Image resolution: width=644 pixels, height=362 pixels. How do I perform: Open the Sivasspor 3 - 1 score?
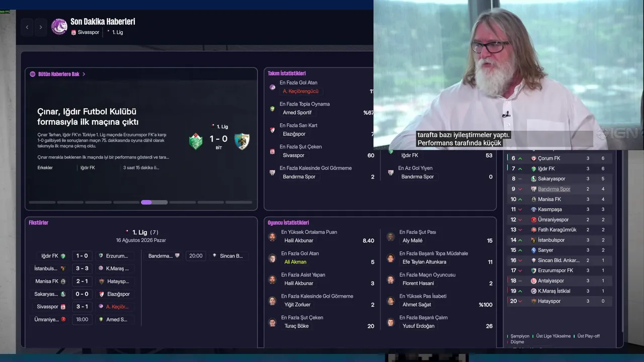[x=82, y=307]
